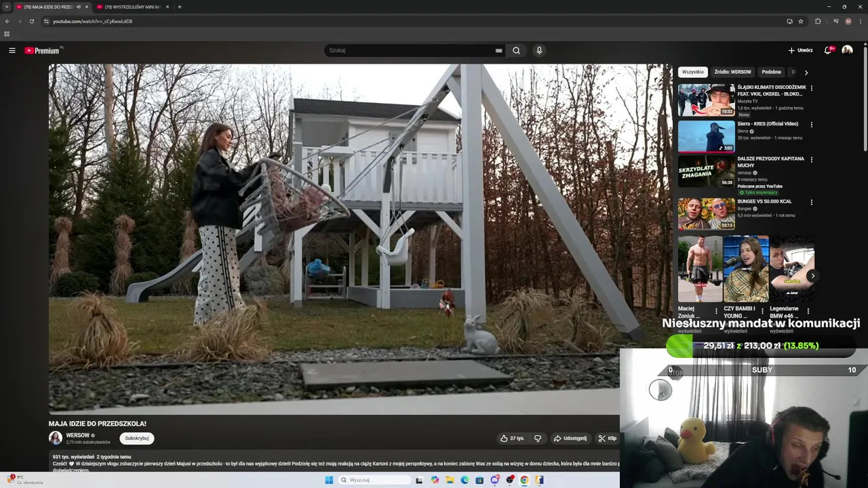This screenshot has height=488, width=868.
Task: Start voice search with the microphone
Action: 539,50
